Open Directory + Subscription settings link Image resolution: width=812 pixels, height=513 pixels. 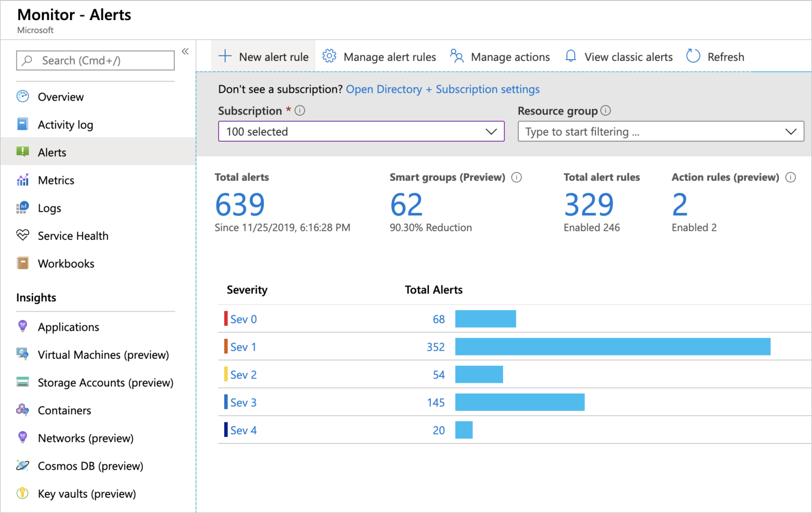tap(443, 89)
